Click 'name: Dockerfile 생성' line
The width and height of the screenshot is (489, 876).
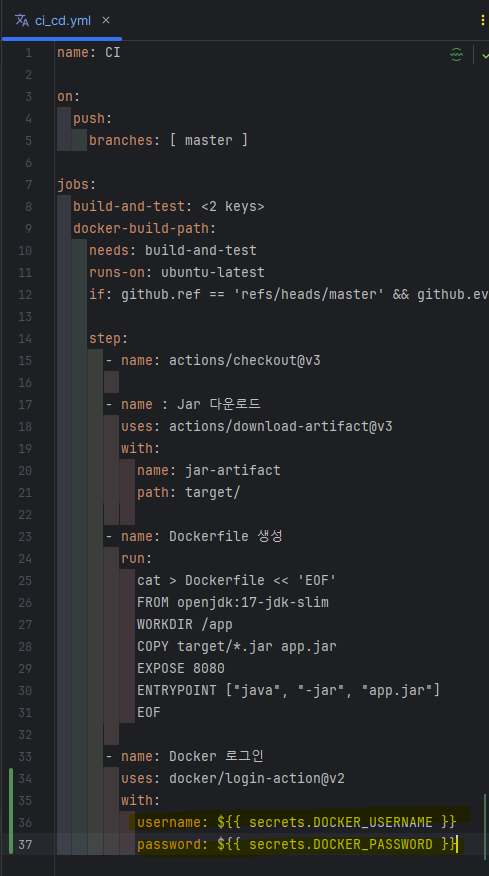tap(202, 536)
